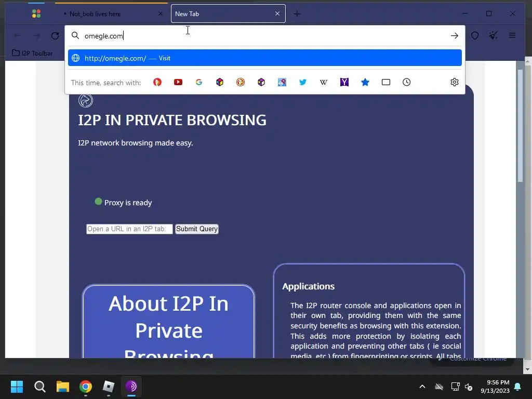This screenshot has height=399, width=532.
Task: Click the I2P IN PRIVATE BROWSING heading
Action: [172, 120]
